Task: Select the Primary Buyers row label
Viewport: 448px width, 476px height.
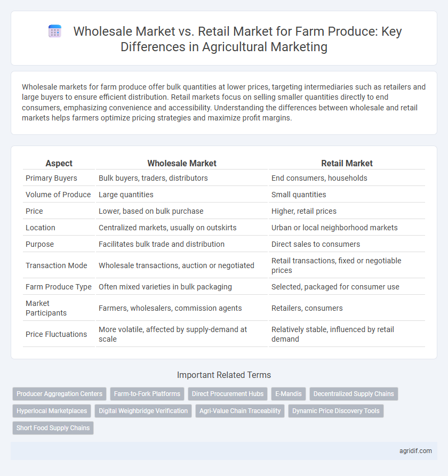Action: click(51, 178)
